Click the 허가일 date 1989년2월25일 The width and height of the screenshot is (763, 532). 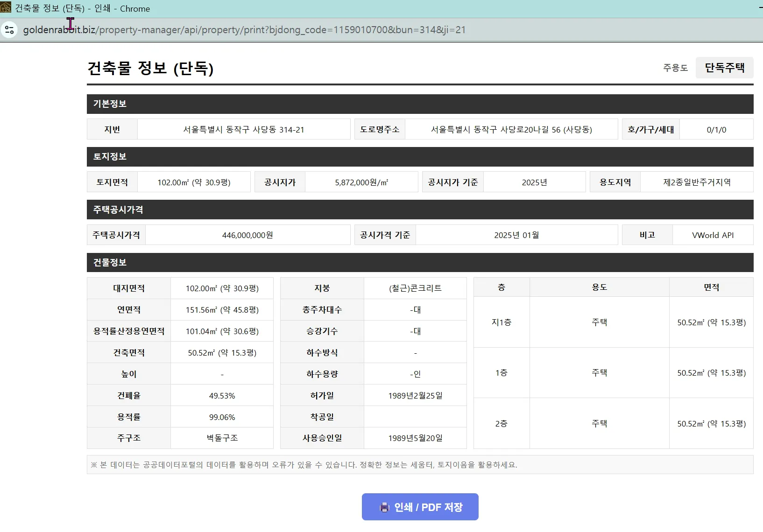415,395
